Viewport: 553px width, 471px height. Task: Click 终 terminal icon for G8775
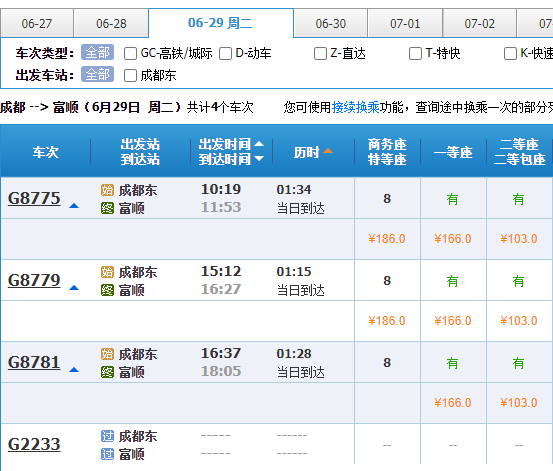[x=107, y=208]
